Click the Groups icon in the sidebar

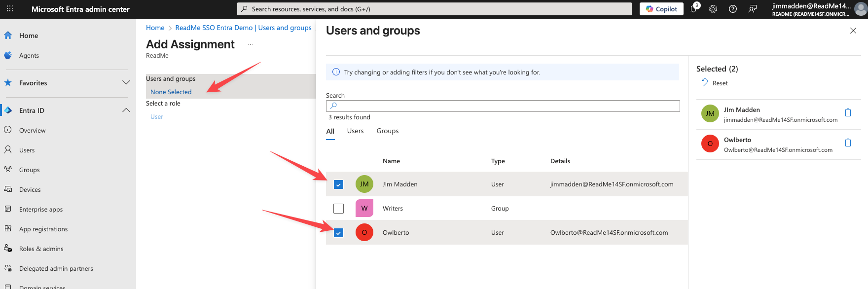click(8, 170)
